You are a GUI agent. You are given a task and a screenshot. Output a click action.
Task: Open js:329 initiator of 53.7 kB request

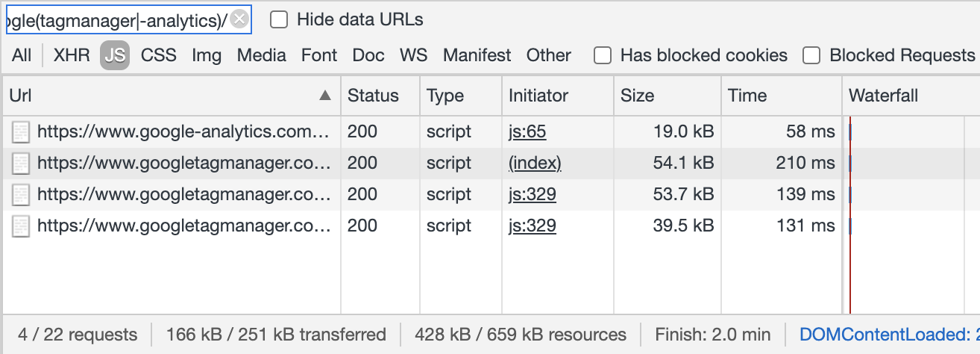point(533,195)
